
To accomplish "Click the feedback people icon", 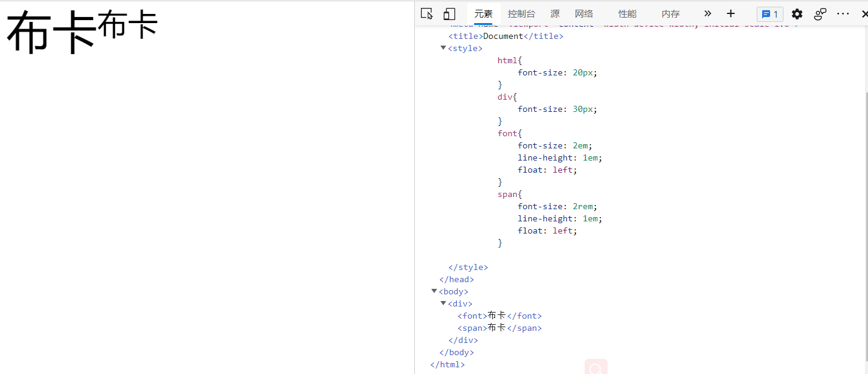I will [x=820, y=14].
